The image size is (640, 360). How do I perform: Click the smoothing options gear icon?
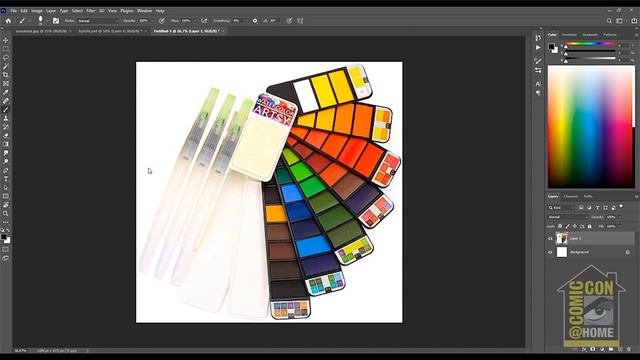(255, 21)
